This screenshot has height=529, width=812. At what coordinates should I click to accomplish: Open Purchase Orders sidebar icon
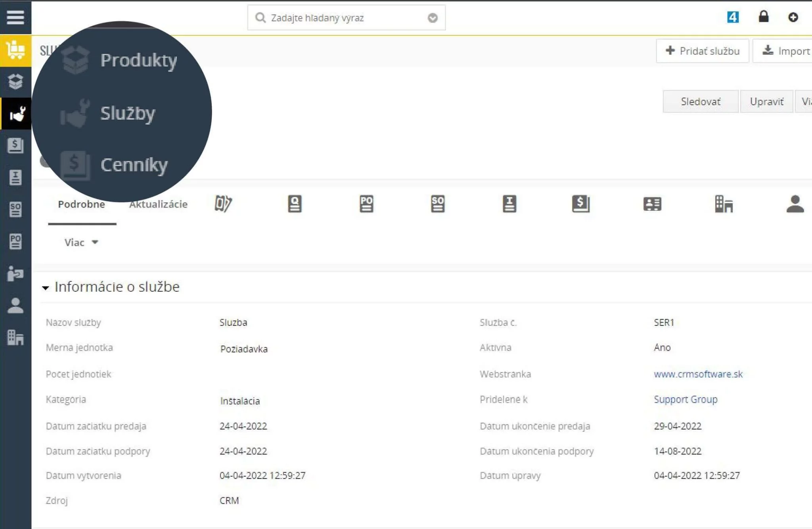(15, 241)
